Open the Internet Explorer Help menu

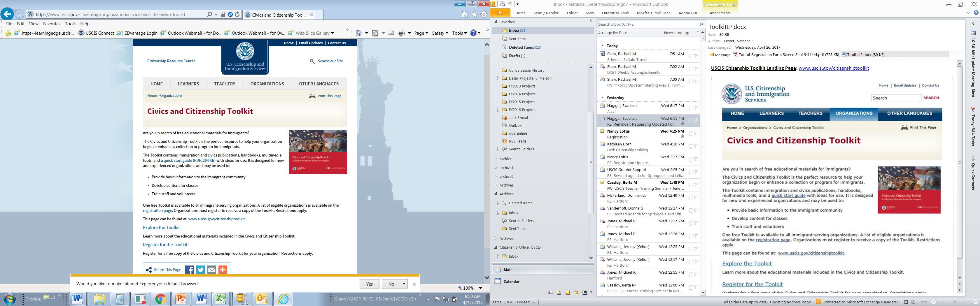click(85, 24)
